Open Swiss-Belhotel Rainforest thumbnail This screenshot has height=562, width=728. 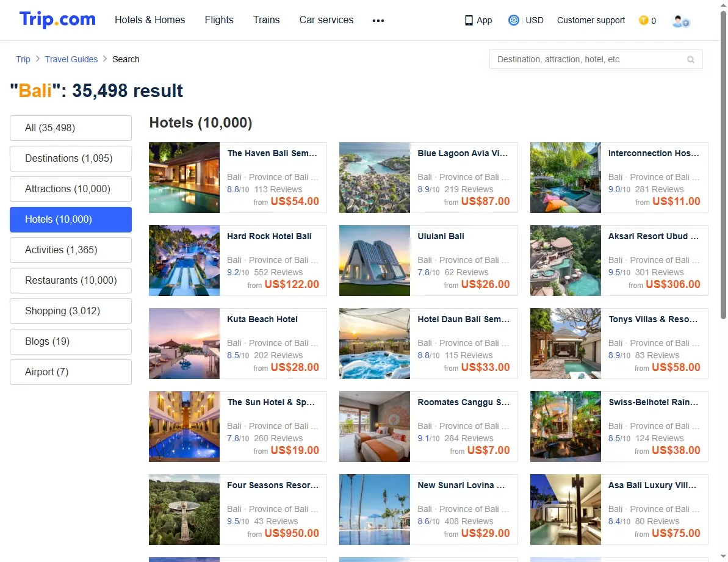point(566,427)
